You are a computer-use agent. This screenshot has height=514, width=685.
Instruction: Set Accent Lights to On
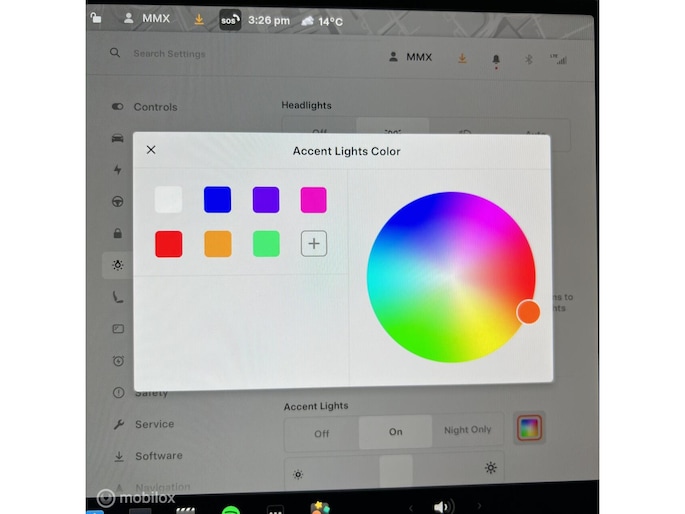click(395, 432)
